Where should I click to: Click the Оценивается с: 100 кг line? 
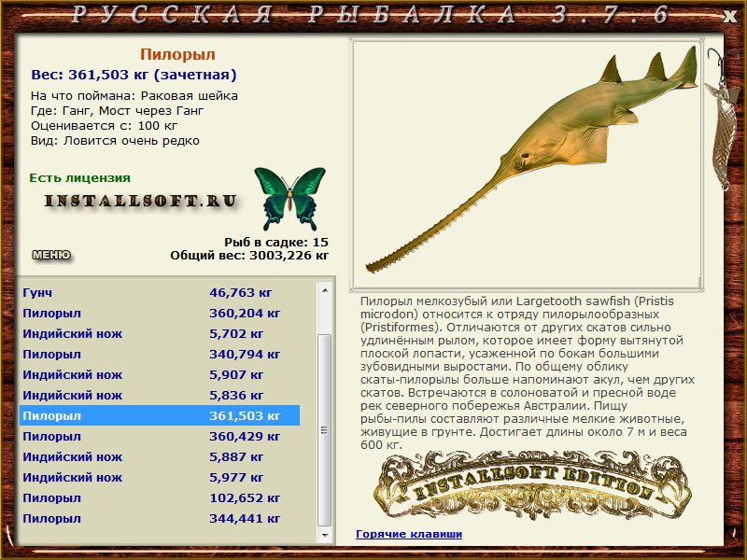click(x=104, y=126)
